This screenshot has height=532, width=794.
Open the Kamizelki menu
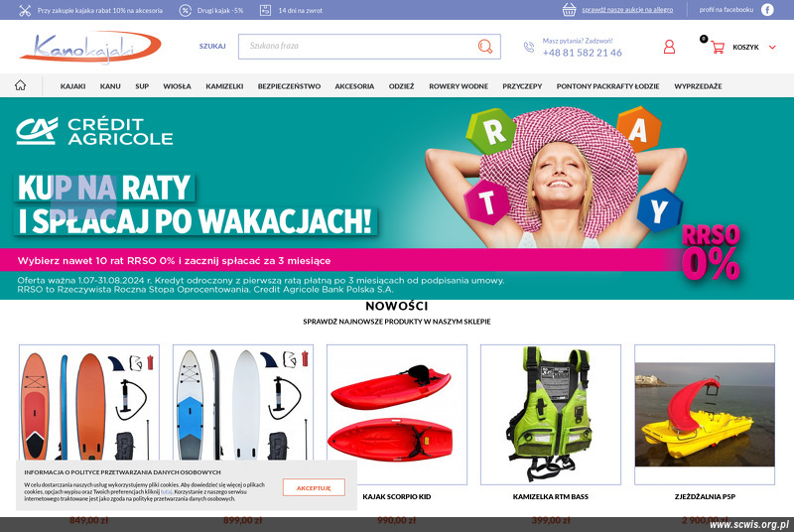[x=224, y=86]
